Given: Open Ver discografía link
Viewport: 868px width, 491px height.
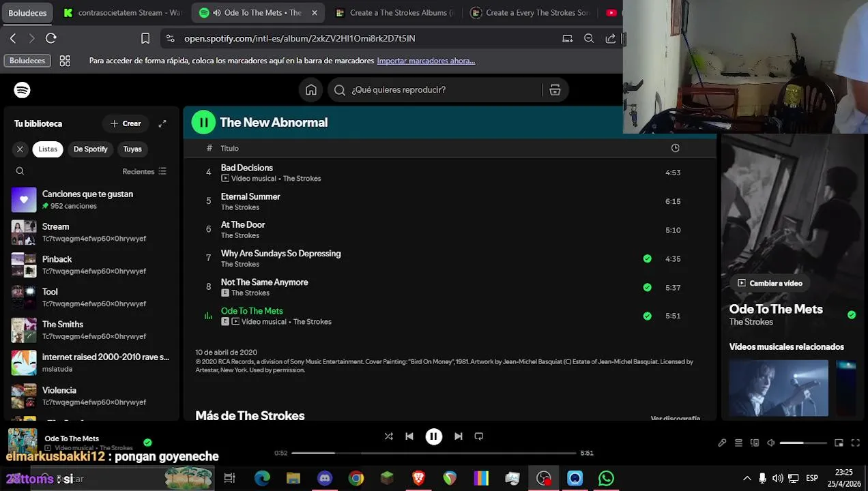Looking at the screenshot, I should coord(676,418).
